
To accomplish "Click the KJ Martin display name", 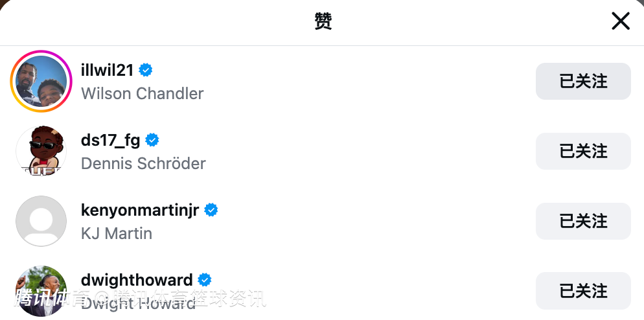I will (x=117, y=233).
